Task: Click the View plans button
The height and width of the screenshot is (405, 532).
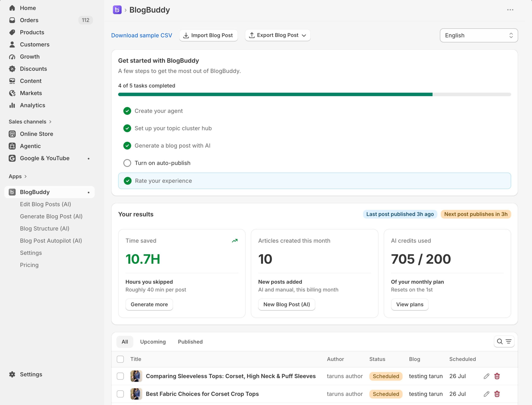Action: [x=409, y=304]
